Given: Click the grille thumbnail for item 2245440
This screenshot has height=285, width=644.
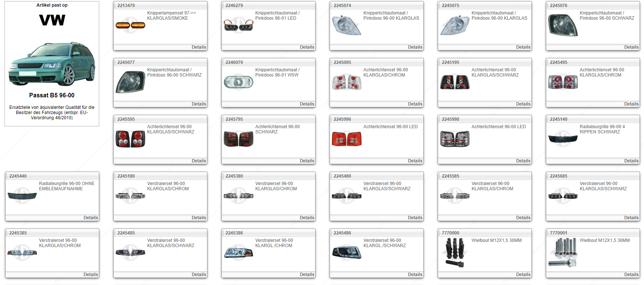Looking at the screenshot, I should 22,195.
